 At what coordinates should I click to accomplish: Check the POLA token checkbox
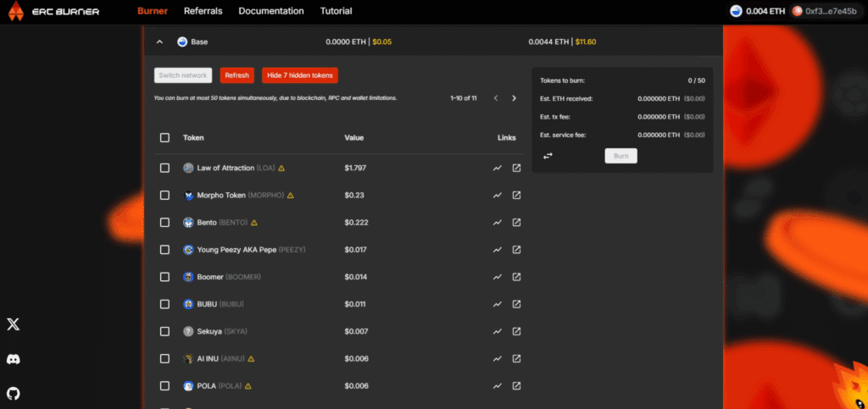coord(164,386)
